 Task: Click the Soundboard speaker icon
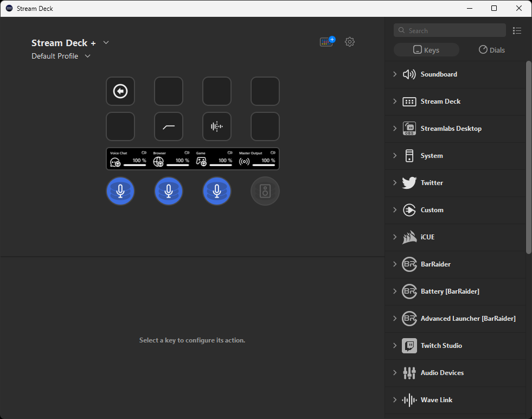pyautogui.click(x=409, y=74)
